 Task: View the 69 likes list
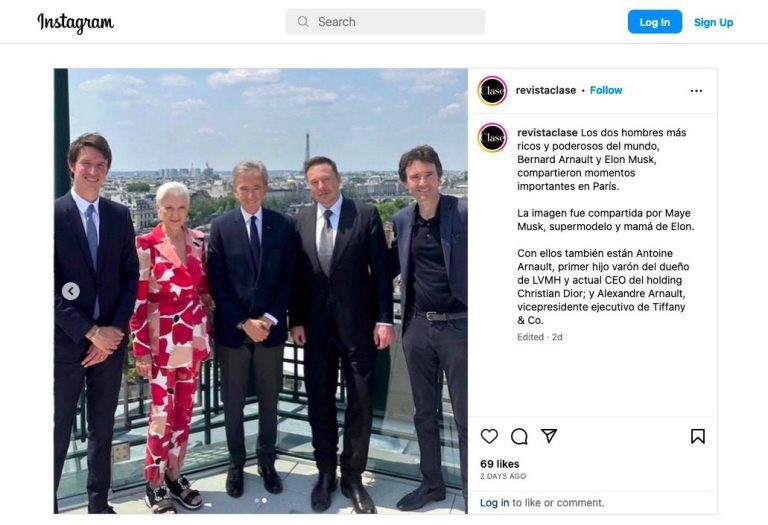click(500, 464)
